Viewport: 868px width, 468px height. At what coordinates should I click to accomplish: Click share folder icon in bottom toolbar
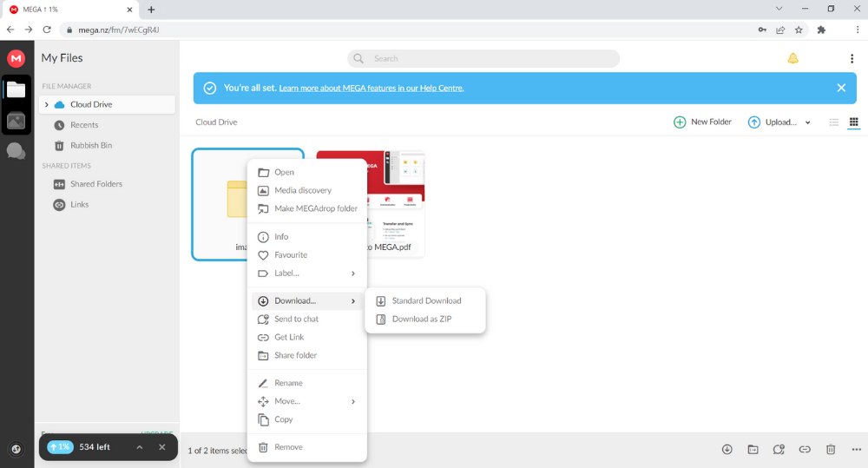point(753,450)
